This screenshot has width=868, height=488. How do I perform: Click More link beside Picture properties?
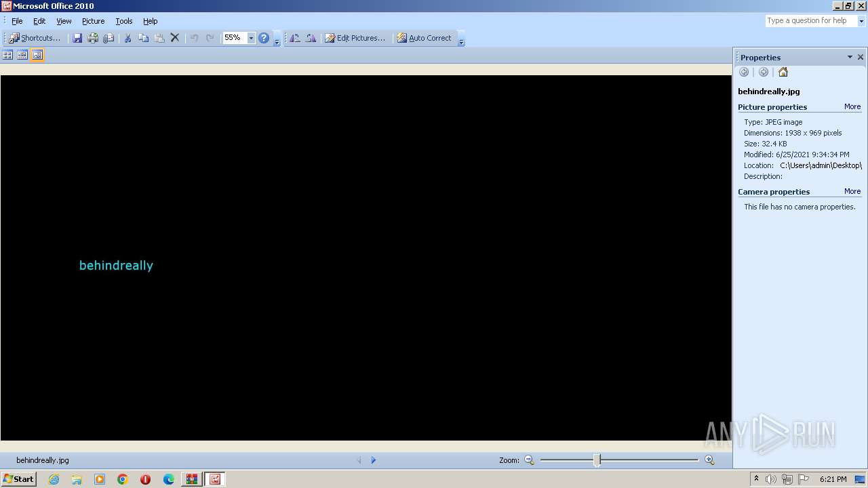(852, 106)
